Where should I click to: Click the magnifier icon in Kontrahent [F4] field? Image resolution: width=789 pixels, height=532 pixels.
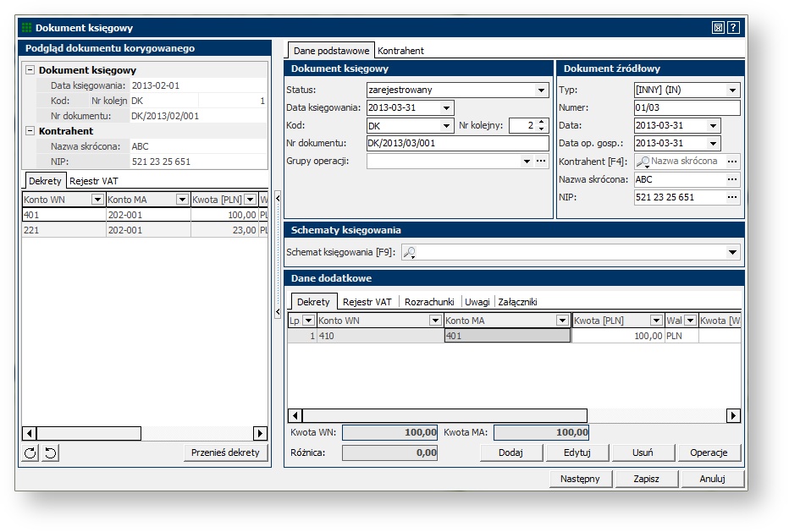click(x=643, y=162)
